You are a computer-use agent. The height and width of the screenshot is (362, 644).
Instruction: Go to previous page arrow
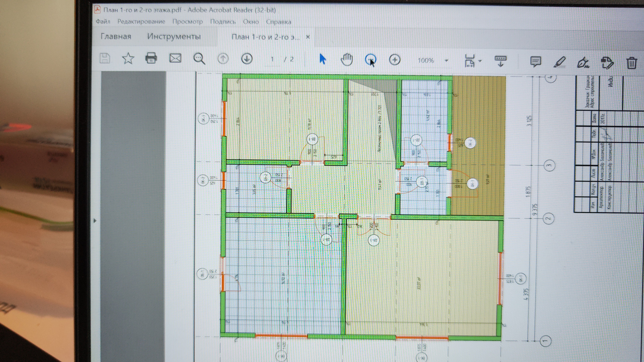[223, 59]
